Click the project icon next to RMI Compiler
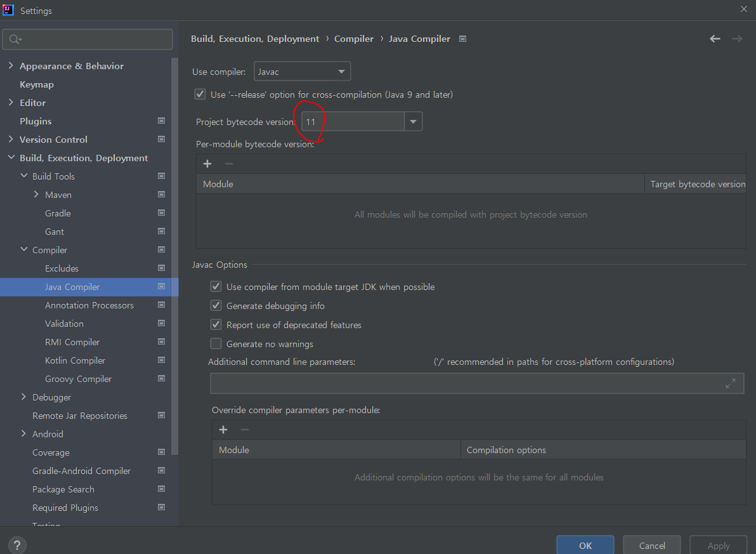The image size is (756, 554). (162, 341)
